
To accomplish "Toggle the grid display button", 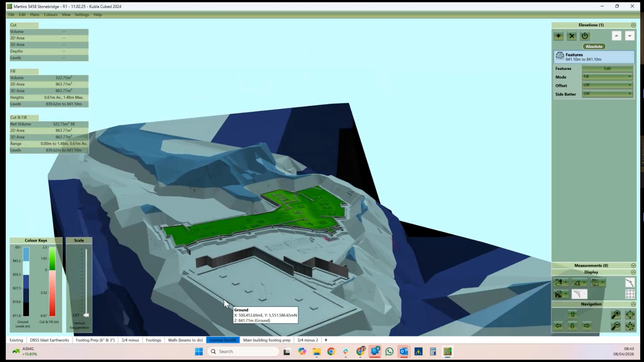I will (630, 294).
